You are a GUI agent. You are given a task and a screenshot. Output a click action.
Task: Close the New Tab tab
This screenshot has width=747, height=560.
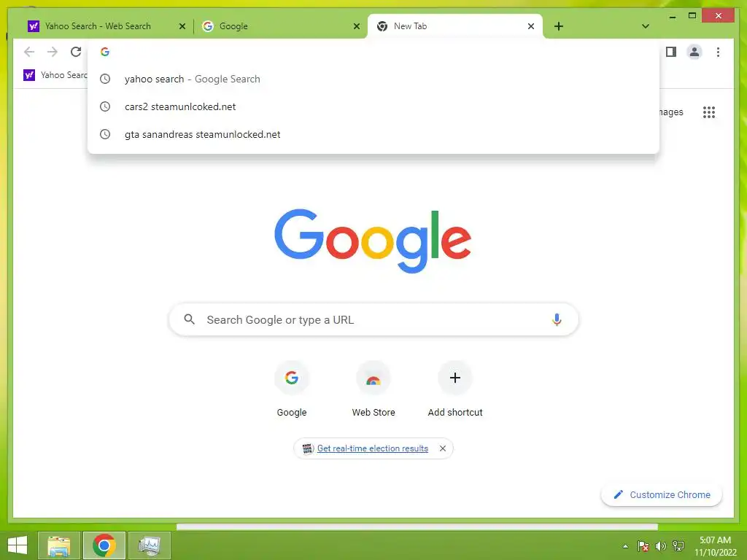[x=531, y=26]
